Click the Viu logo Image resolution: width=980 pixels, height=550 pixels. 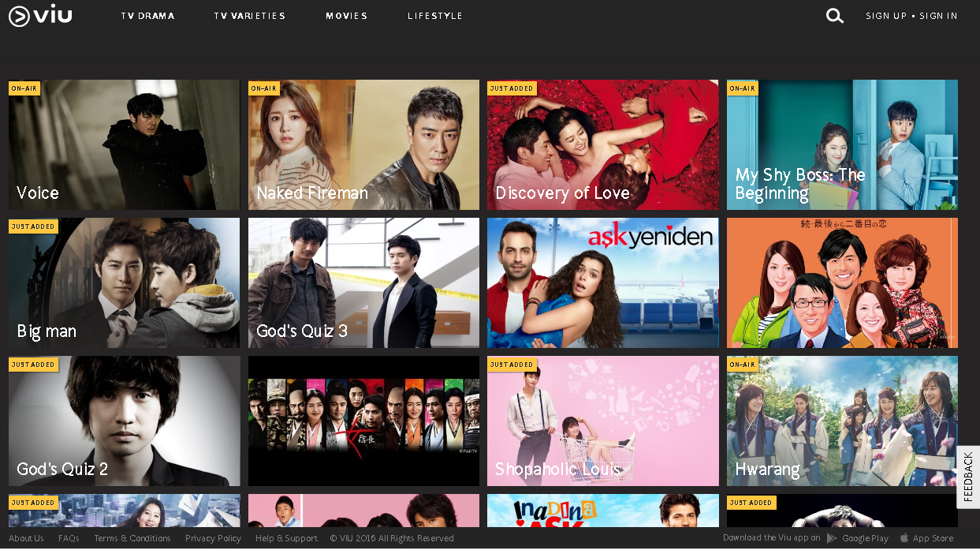click(40, 15)
